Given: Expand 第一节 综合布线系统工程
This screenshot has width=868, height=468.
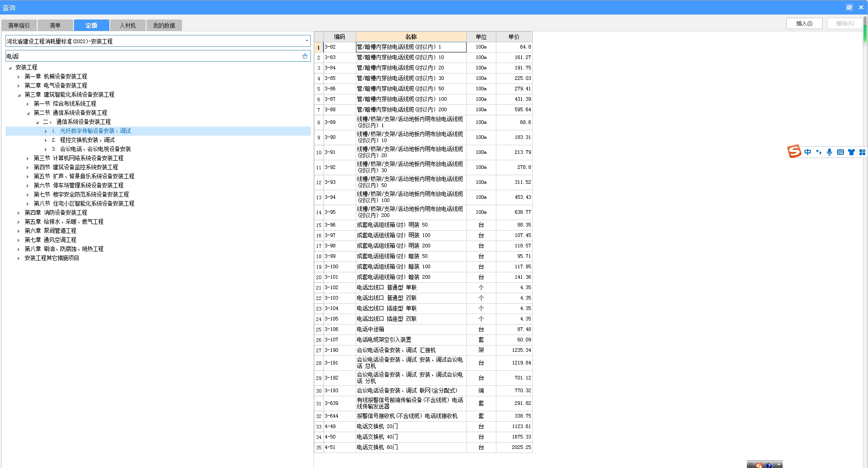Looking at the screenshot, I should (x=28, y=104).
